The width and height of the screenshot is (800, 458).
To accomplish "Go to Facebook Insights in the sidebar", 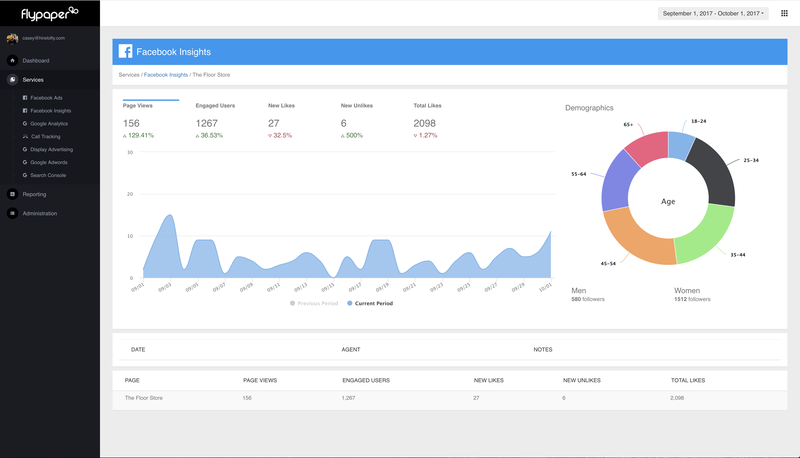I will pyautogui.click(x=51, y=111).
